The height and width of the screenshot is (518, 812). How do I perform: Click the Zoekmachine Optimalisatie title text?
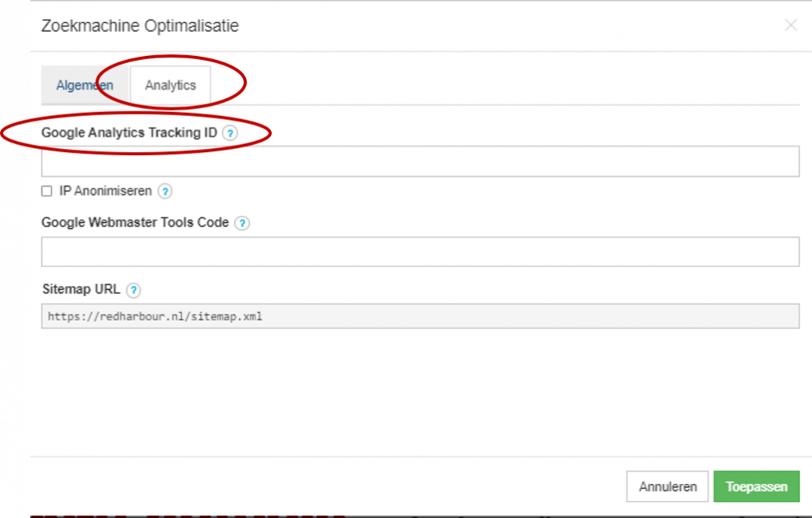point(140,26)
